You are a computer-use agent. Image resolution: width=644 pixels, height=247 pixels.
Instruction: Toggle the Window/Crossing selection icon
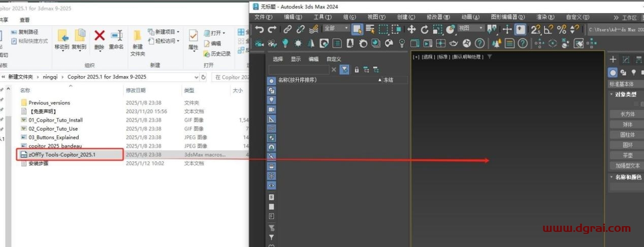[x=396, y=29]
